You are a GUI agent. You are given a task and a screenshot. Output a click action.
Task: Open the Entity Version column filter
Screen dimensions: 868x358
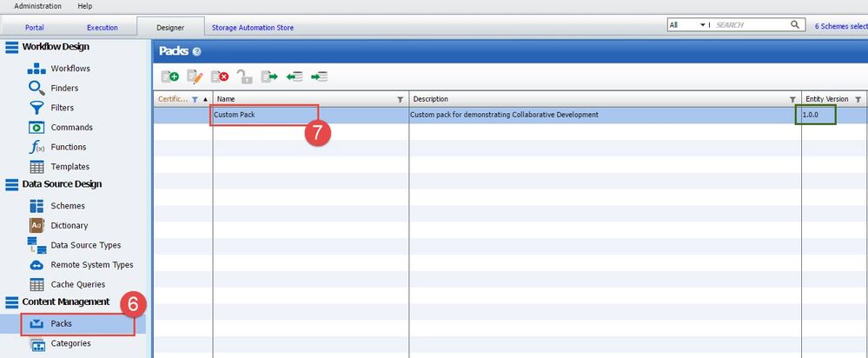click(x=858, y=99)
